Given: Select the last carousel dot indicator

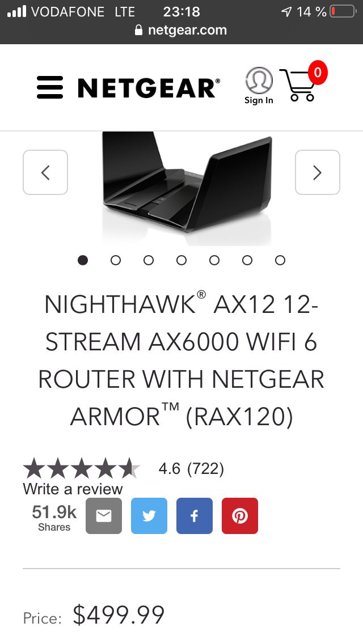Looking at the screenshot, I should (280, 260).
